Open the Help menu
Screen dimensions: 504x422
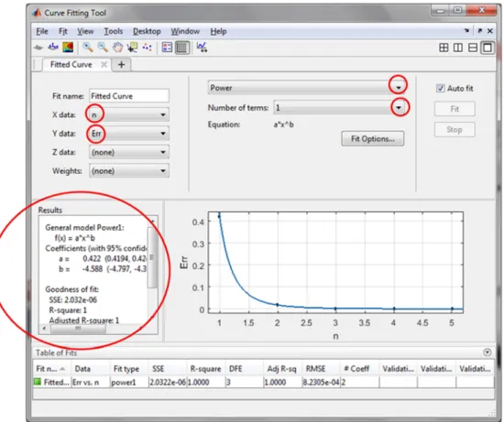point(218,31)
